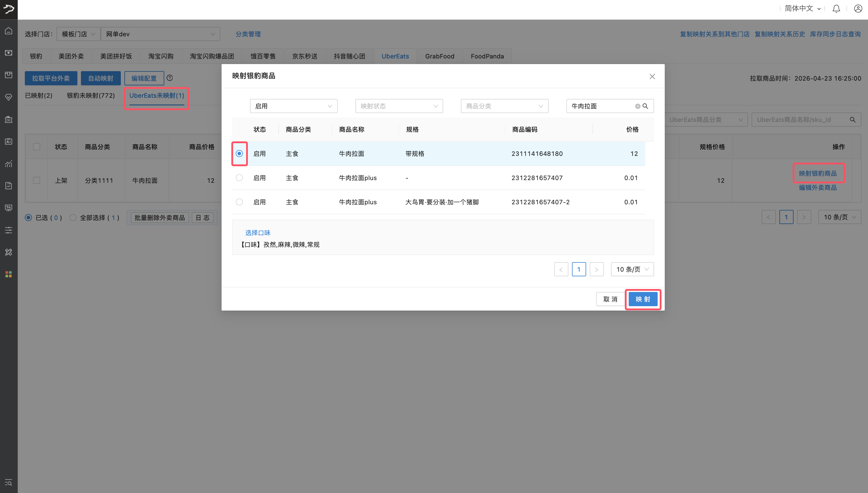The width and height of the screenshot is (868, 493).
Task: Open the 映射状态 dropdown
Action: coord(399,106)
